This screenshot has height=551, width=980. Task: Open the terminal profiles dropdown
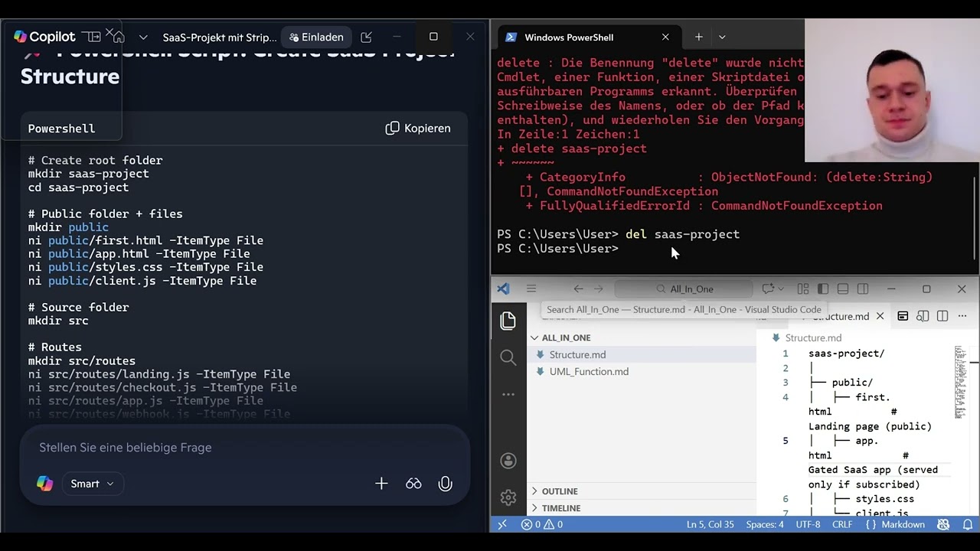click(x=721, y=37)
